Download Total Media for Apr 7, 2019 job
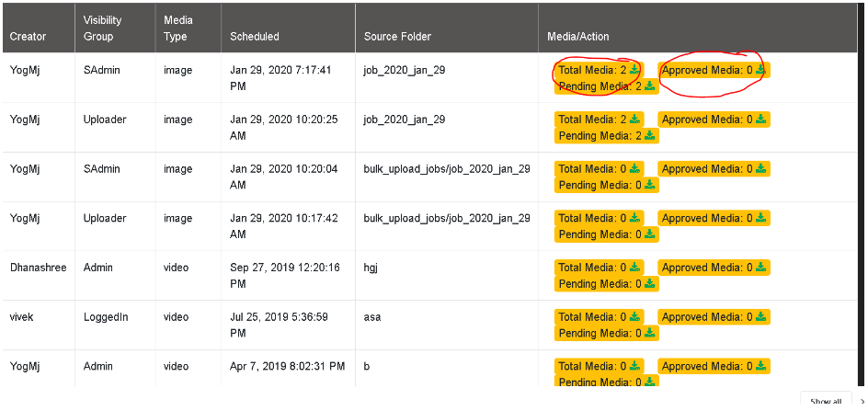 coord(634,366)
